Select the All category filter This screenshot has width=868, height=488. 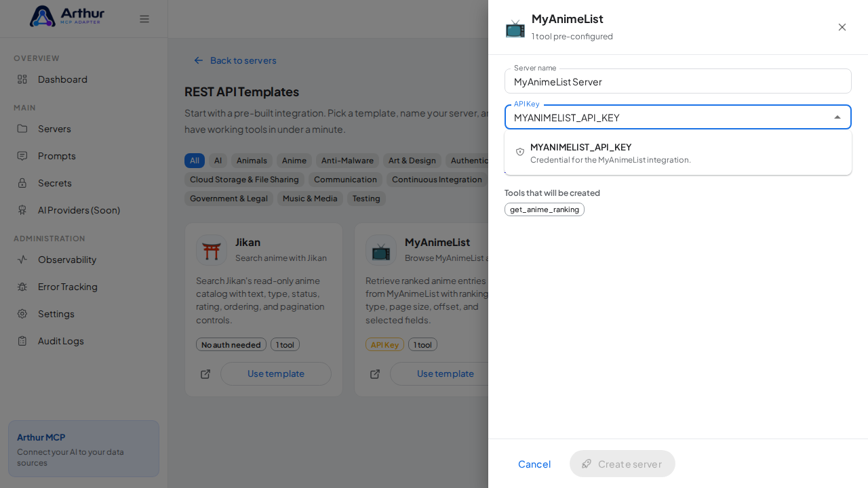point(195,161)
